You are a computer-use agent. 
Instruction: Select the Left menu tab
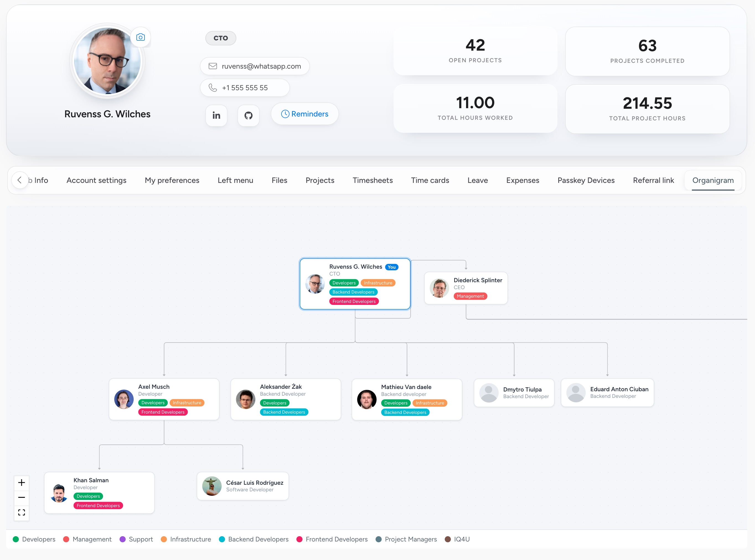(x=235, y=180)
